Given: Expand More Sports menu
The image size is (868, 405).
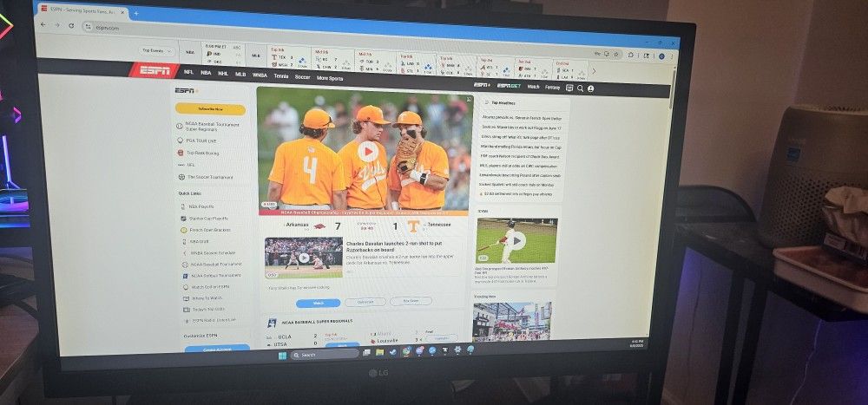Looking at the screenshot, I should click(x=329, y=79).
